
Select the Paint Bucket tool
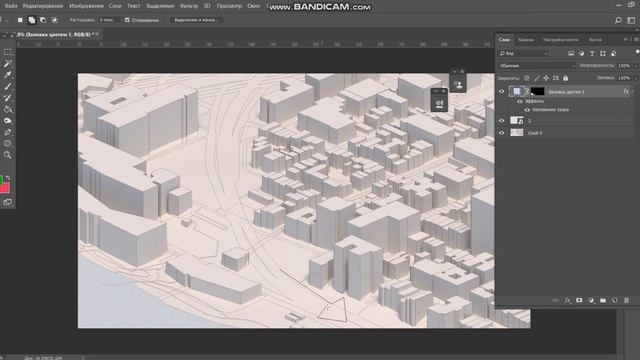(7, 109)
